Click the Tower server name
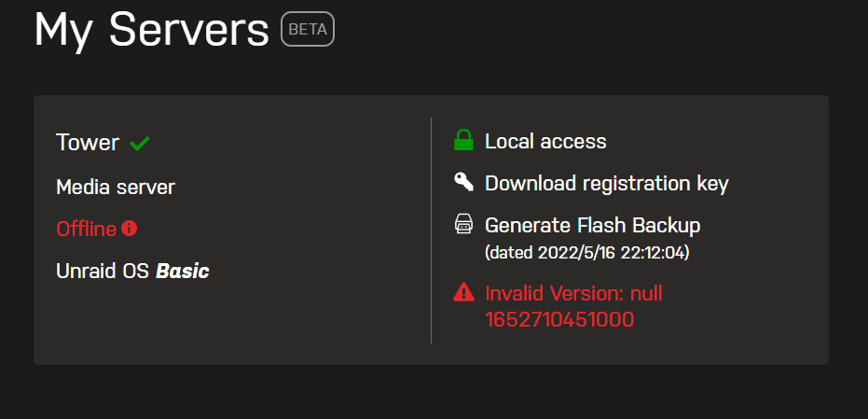Screen dimensions: 868x419 (x=88, y=143)
